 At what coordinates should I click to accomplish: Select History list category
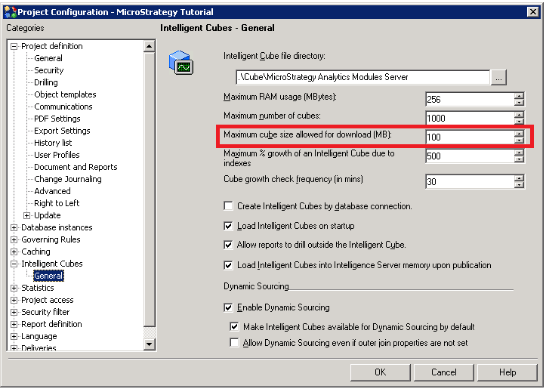click(x=53, y=143)
